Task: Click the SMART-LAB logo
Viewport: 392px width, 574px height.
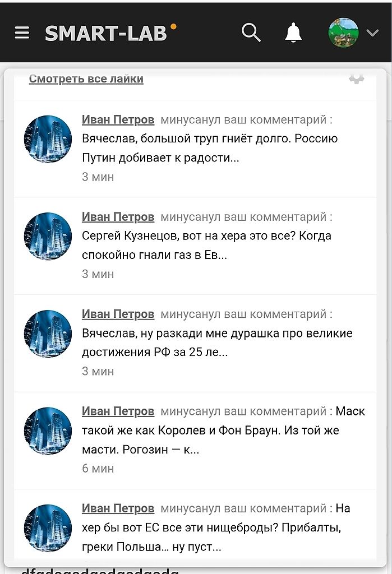Action: click(107, 33)
